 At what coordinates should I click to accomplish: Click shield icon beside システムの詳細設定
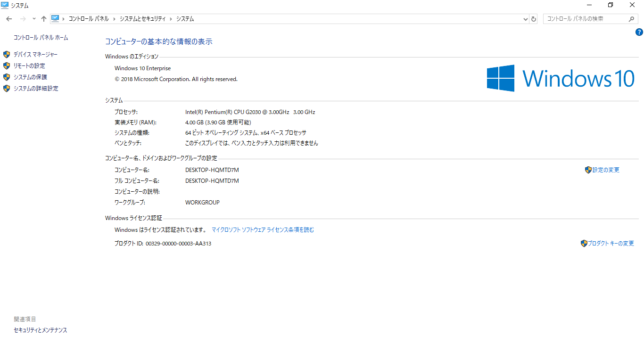7,89
